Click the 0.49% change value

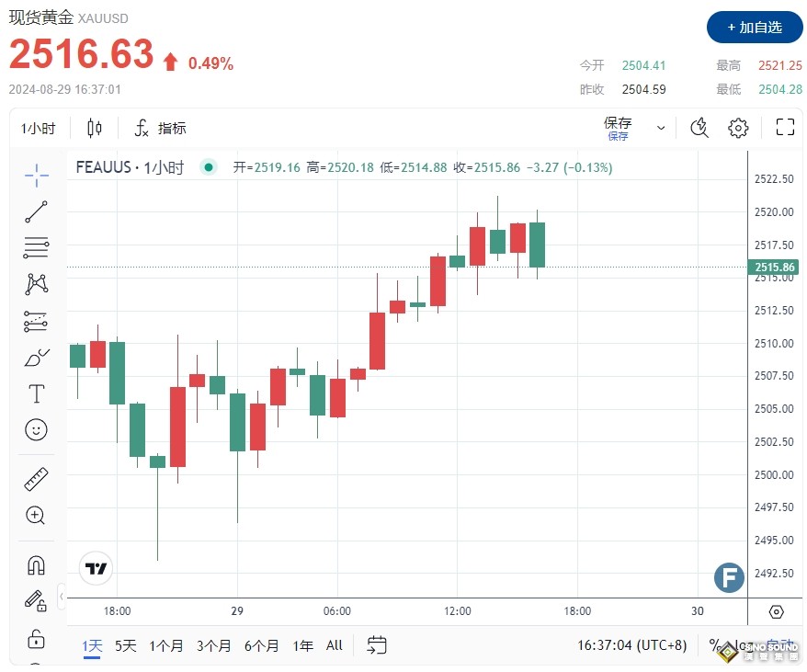tap(210, 63)
